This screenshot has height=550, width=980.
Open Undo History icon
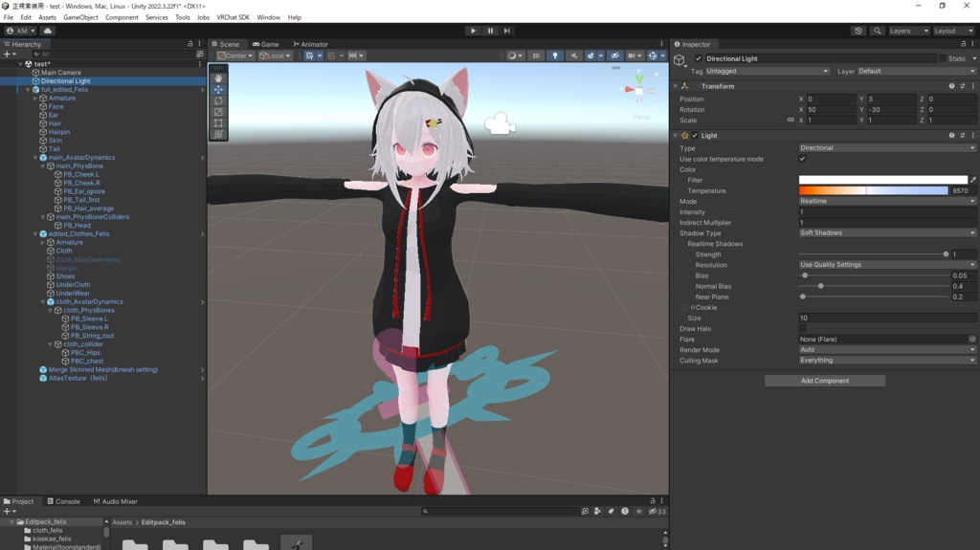pyautogui.click(x=858, y=31)
